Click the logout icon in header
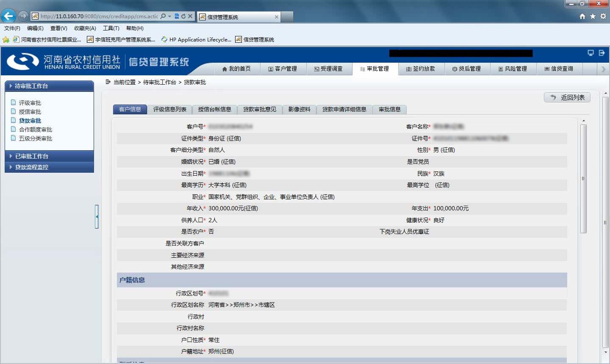The image size is (610, 364). point(602,53)
